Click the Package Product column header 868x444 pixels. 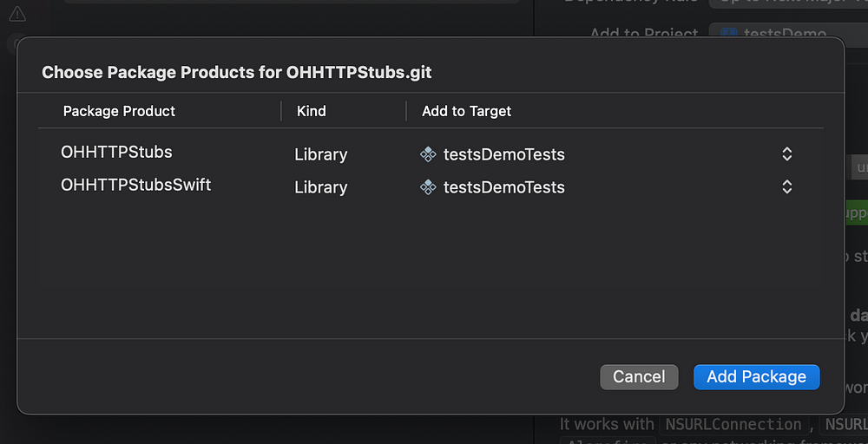click(x=119, y=111)
